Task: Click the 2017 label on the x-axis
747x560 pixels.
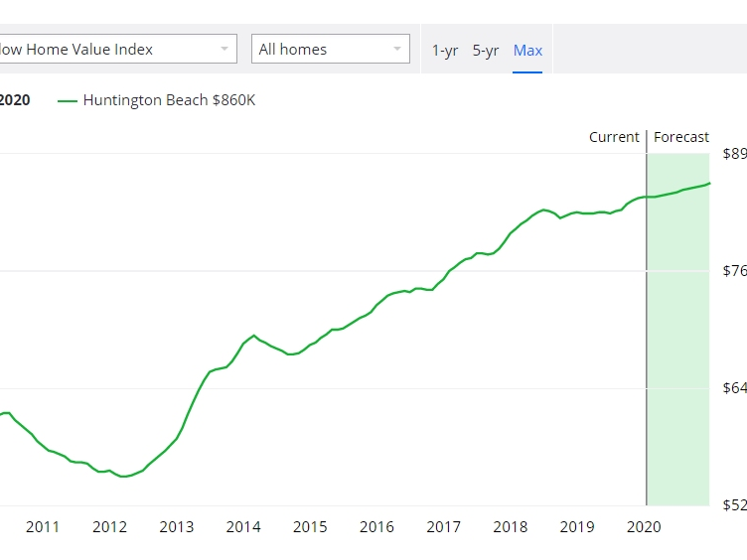Action: [x=443, y=527]
